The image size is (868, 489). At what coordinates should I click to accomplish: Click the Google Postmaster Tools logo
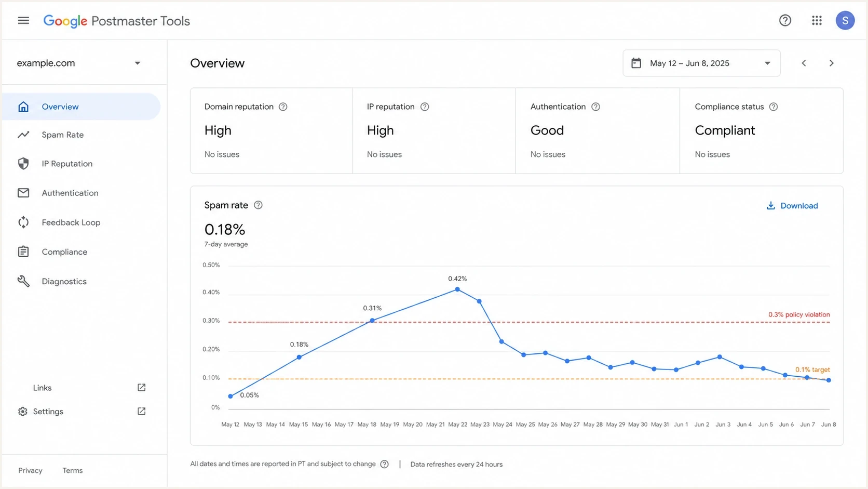(117, 21)
